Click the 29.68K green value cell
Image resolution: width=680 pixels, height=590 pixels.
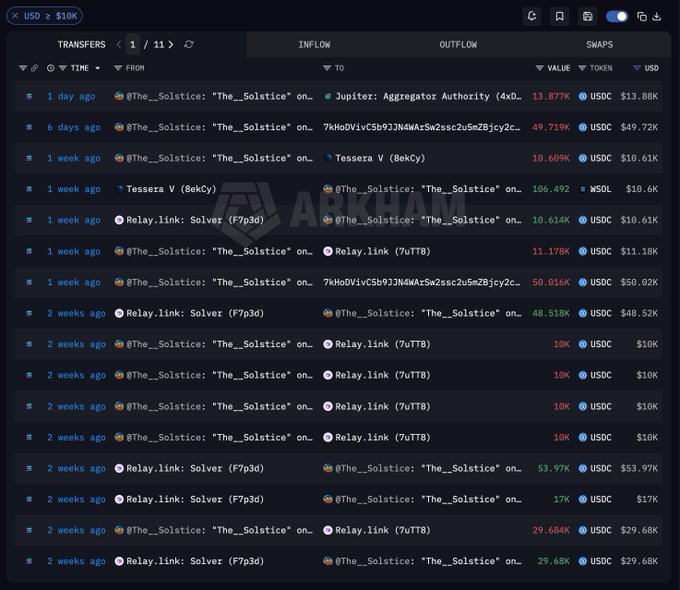point(553,561)
